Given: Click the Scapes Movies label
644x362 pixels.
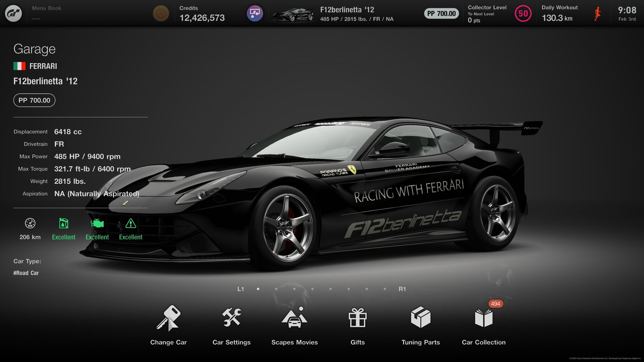Looking at the screenshot, I should click(x=295, y=343).
